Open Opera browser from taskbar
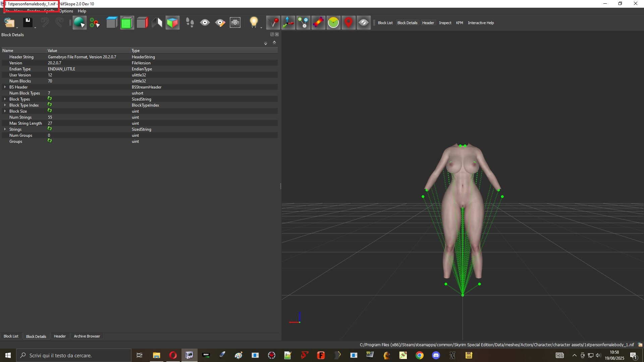Viewport: 644px width, 362px height. click(173, 355)
